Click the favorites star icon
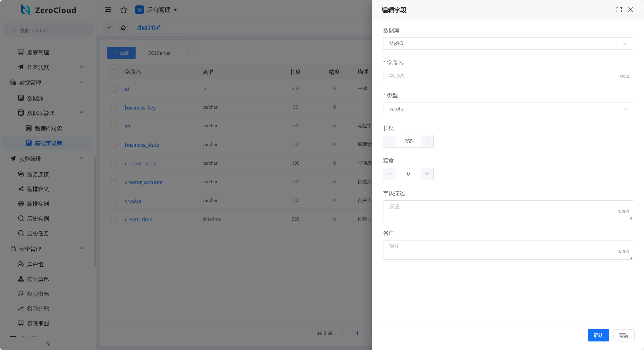Screen dimensions: 644x350 124,10
